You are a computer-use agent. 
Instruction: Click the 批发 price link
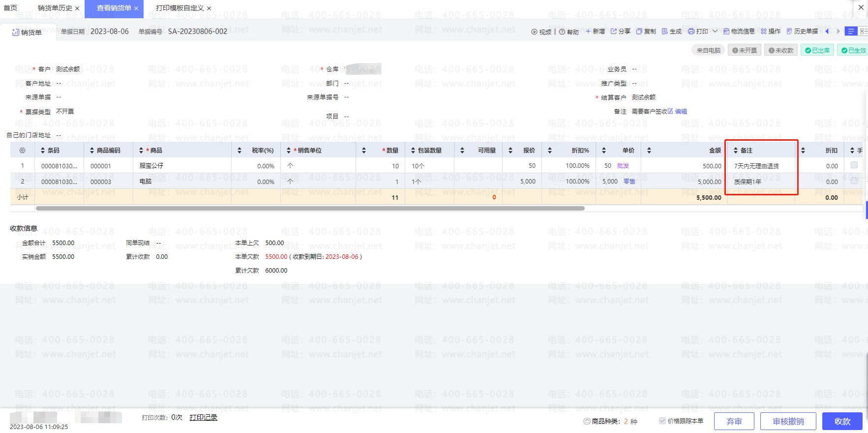(623, 166)
